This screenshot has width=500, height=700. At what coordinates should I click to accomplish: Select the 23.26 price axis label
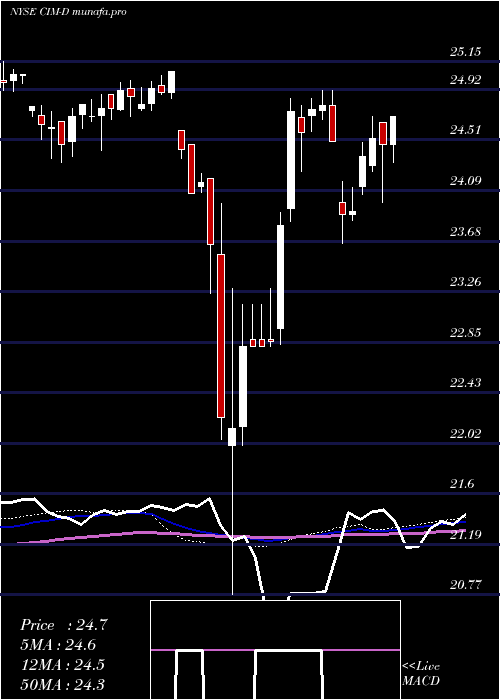tap(466, 282)
